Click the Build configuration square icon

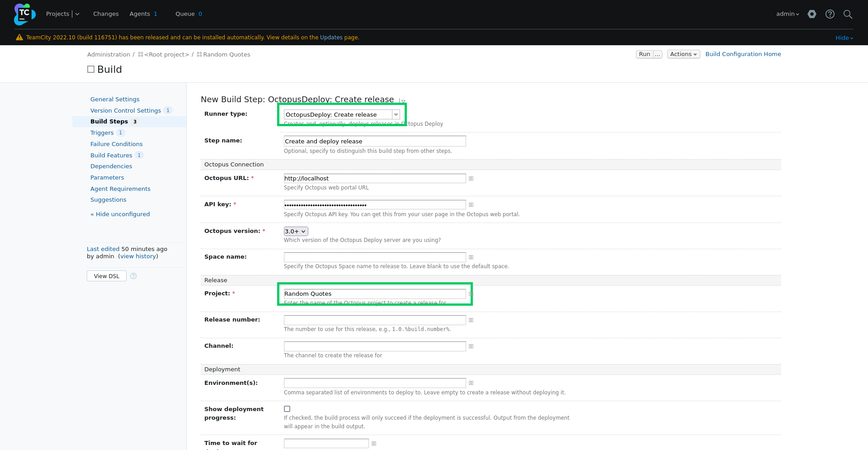tap(91, 69)
